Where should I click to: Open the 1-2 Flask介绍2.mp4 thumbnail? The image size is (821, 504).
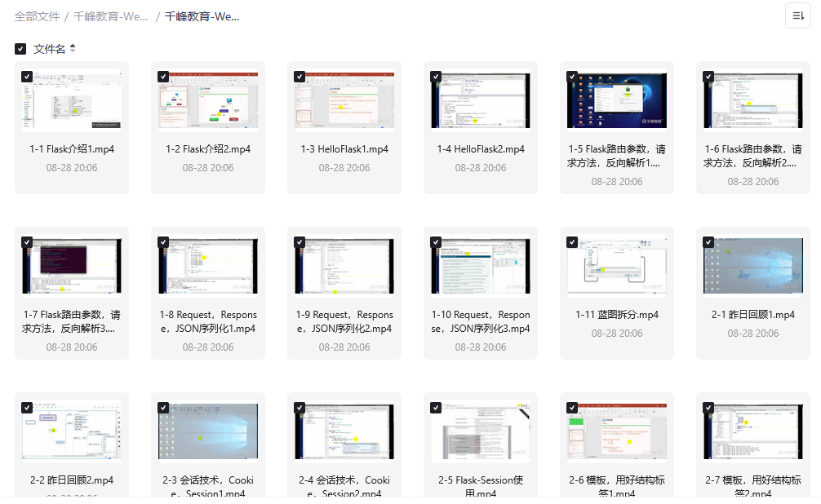[208, 100]
